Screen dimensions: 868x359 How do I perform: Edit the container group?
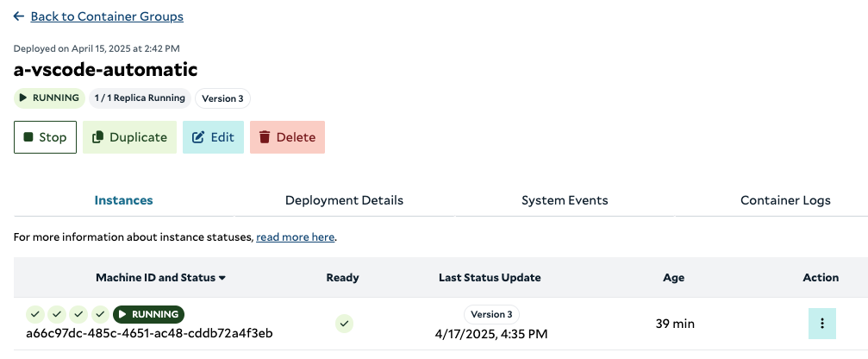(213, 137)
